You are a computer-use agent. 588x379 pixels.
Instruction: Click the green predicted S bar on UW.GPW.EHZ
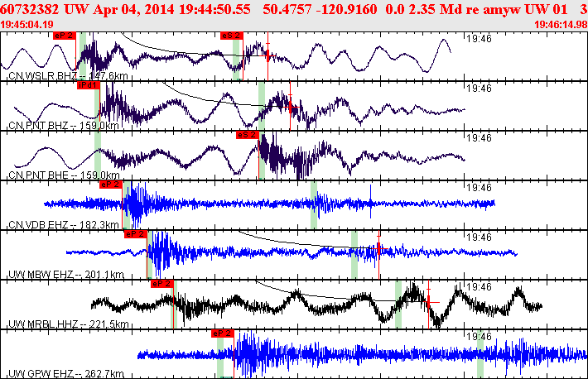click(x=480, y=354)
